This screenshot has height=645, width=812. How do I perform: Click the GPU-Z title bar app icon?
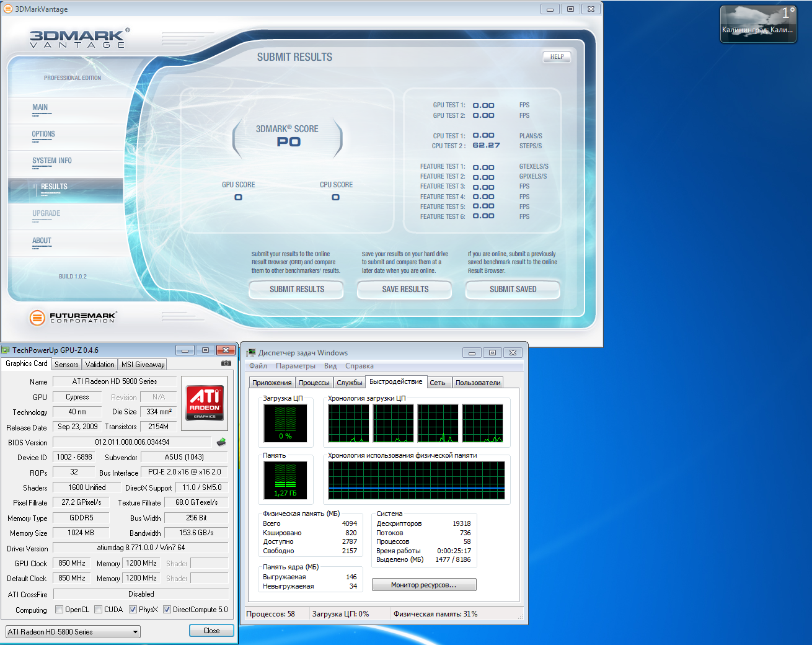(x=6, y=350)
